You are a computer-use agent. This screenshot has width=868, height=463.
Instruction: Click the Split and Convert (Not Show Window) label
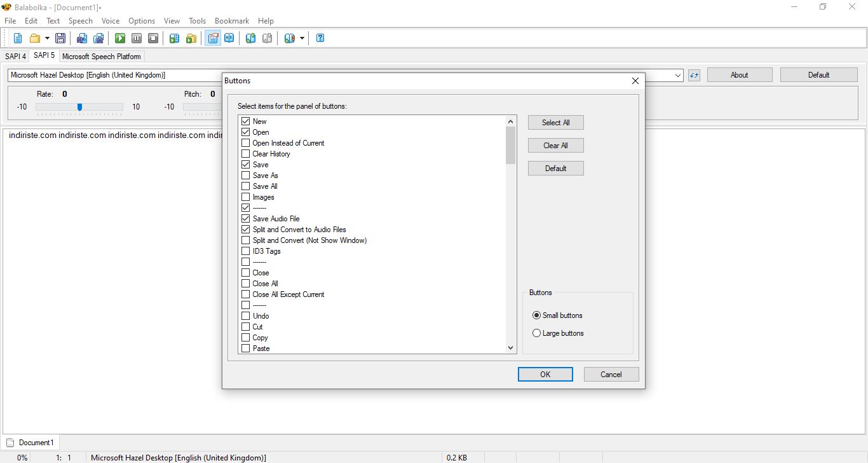[x=309, y=240]
